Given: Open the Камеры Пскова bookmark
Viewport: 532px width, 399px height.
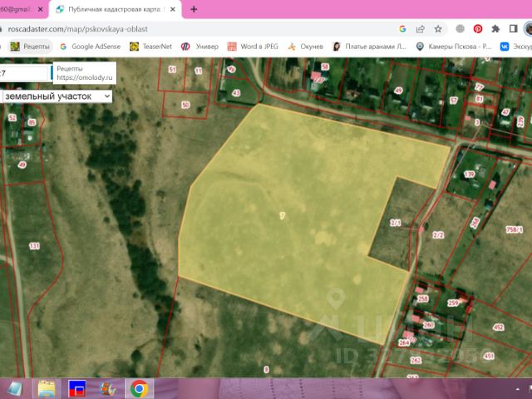Looking at the screenshot, I should click(454, 47).
